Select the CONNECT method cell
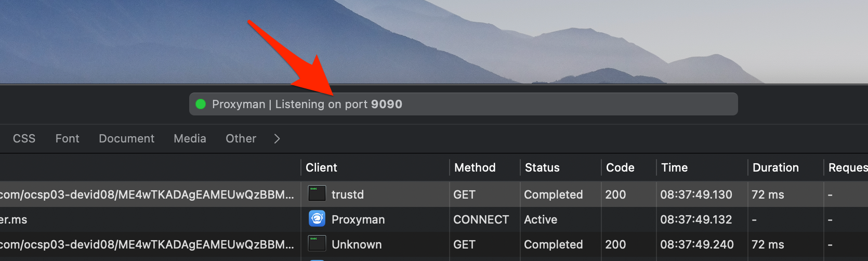This screenshot has height=261, width=868. coord(481,219)
